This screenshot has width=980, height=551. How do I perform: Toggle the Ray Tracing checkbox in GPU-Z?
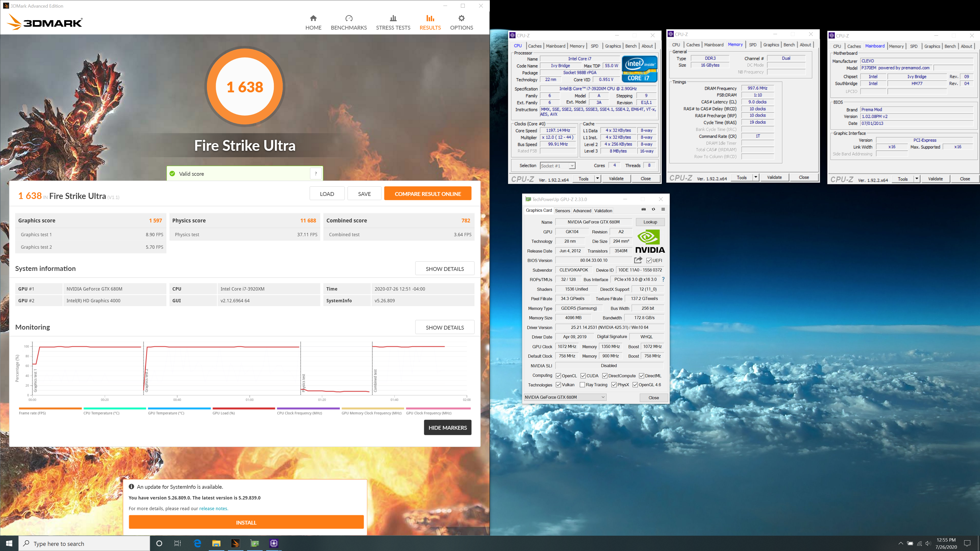[x=582, y=385]
